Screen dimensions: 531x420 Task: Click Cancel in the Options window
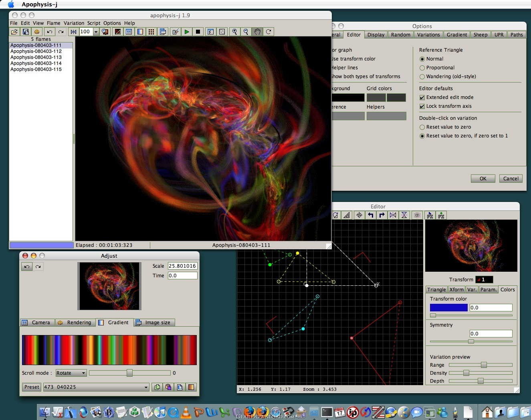click(x=511, y=178)
